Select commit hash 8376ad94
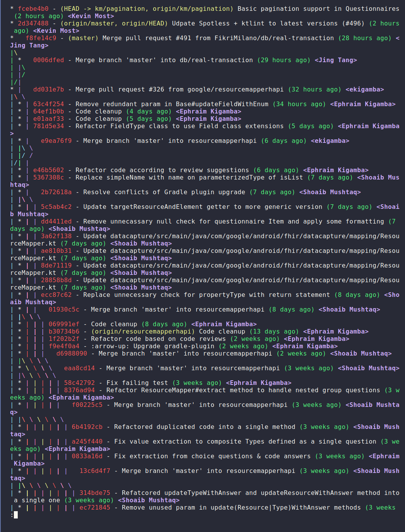This screenshot has width=405, height=532. point(79,390)
